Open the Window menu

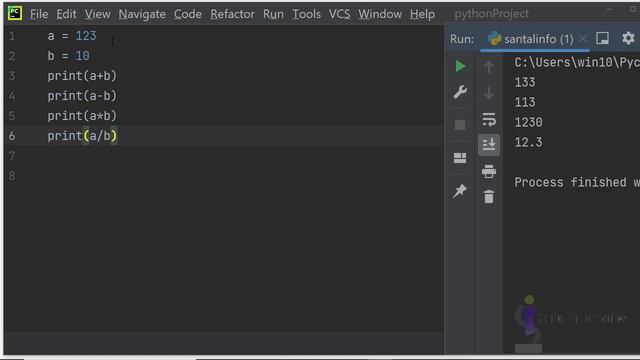point(380,14)
